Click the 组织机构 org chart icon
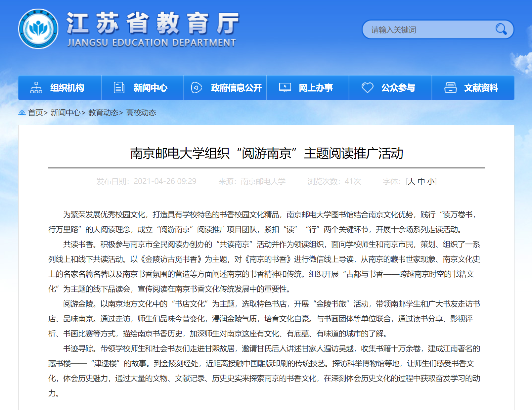532x410 pixels. [x=36, y=88]
